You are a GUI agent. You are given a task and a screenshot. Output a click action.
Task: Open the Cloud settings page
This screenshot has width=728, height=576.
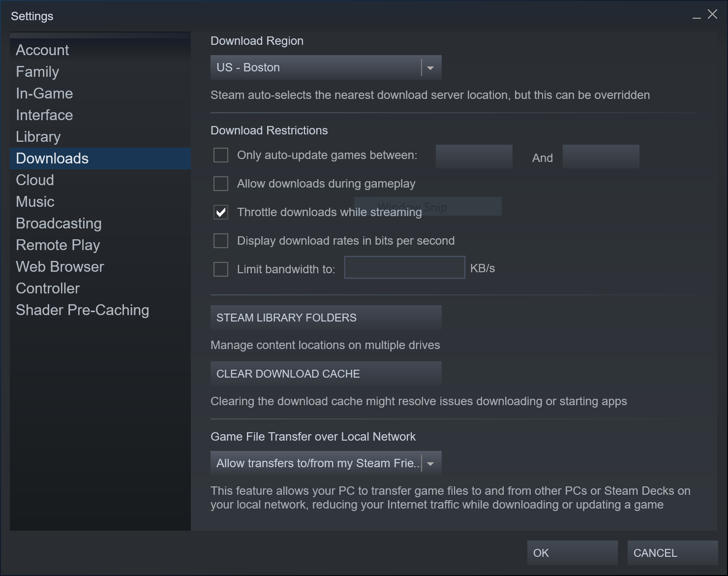(x=100, y=180)
